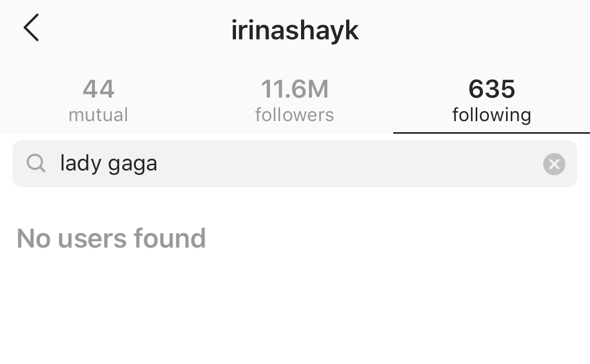Clear search text with the X icon
This screenshot has height=364, width=590.
click(x=554, y=164)
